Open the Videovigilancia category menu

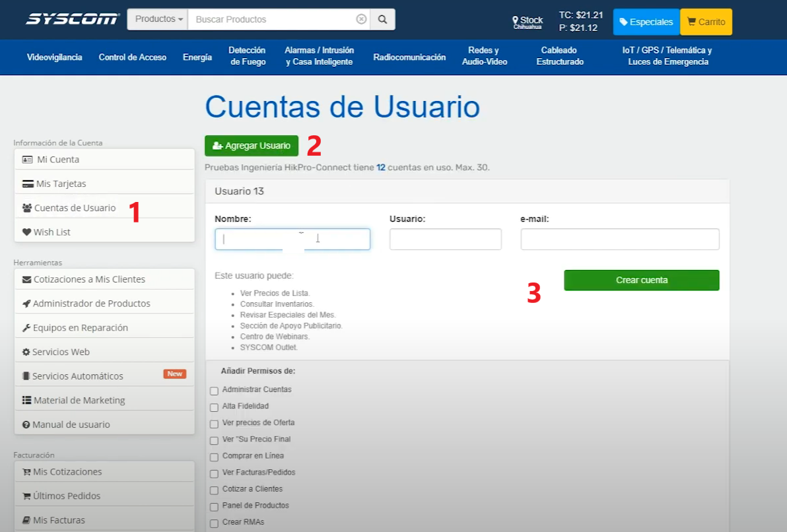pos(55,57)
